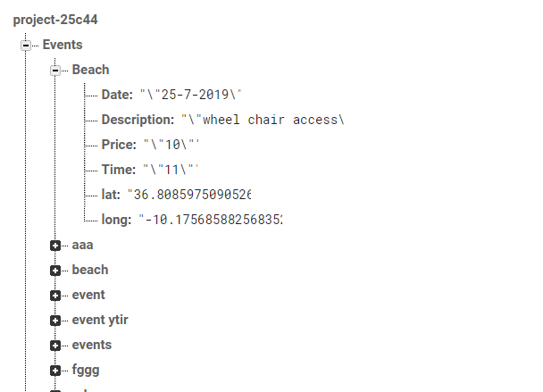The image size is (543, 392).
Task: Edit the Description value wheel chair access
Action: pyautogui.click(x=263, y=120)
